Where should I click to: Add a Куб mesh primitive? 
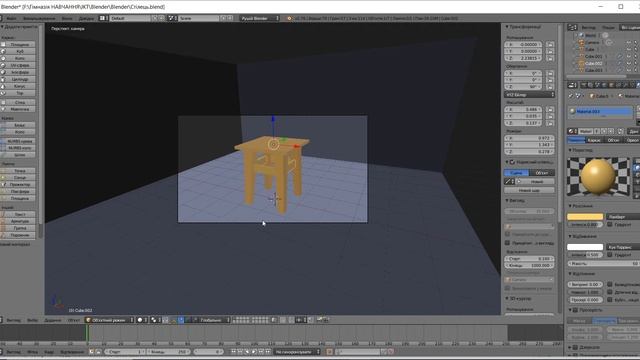(20, 51)
